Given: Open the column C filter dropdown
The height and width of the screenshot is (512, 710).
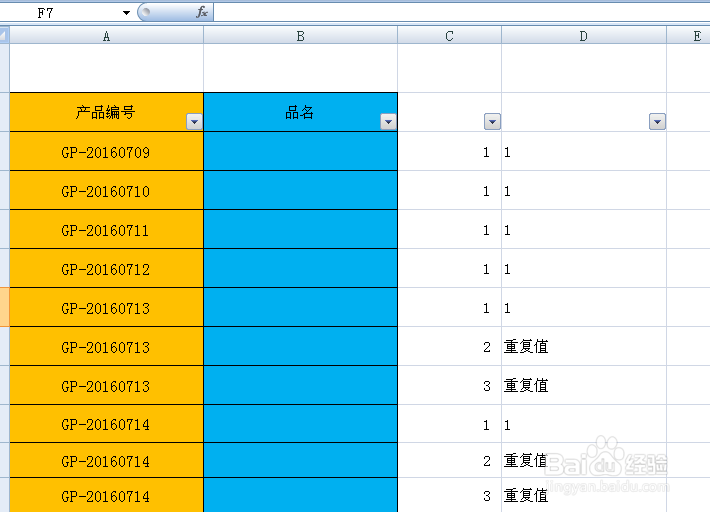Looking at the screenshot, I should tap(492, 121).
